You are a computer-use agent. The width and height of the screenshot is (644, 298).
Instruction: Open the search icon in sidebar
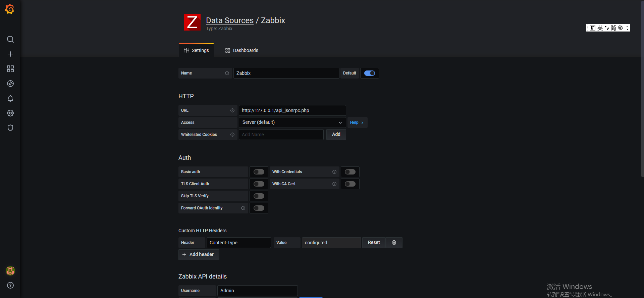(x=10, y=39)
